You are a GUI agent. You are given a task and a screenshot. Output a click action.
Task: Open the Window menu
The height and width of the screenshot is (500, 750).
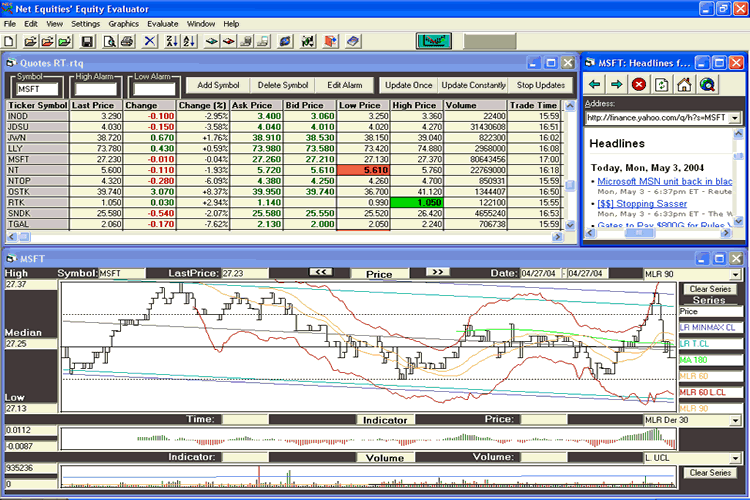click(x=201, y=23)
